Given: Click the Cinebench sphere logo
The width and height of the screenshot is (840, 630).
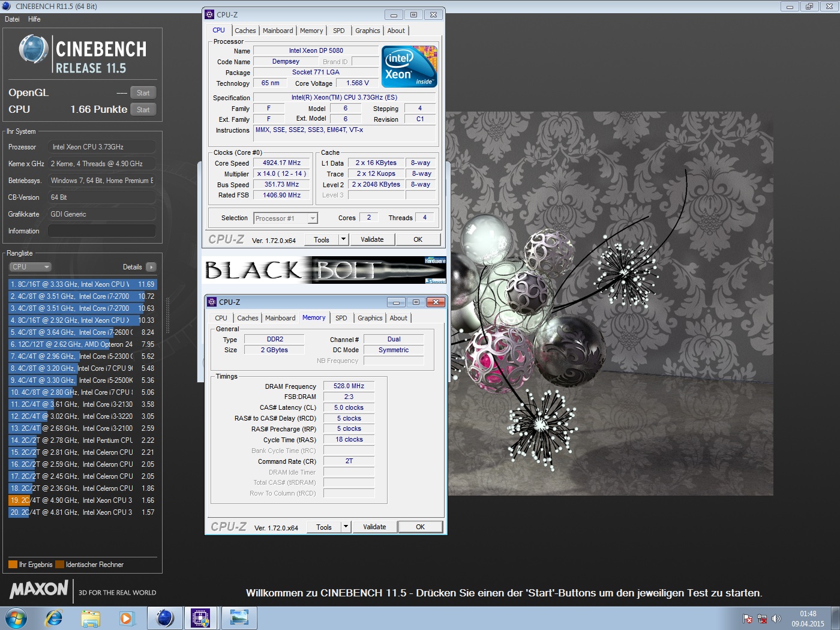Looking at the screenshot, I should 34,50.
